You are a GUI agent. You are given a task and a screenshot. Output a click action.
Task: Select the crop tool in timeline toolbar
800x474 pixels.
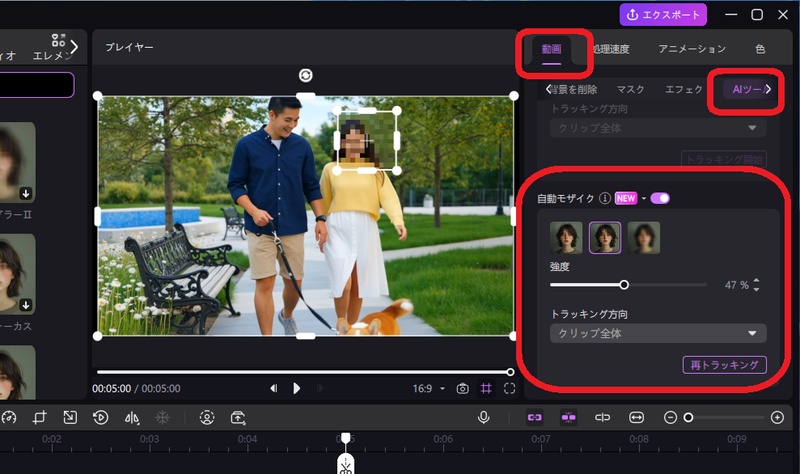tap(39, 417)
